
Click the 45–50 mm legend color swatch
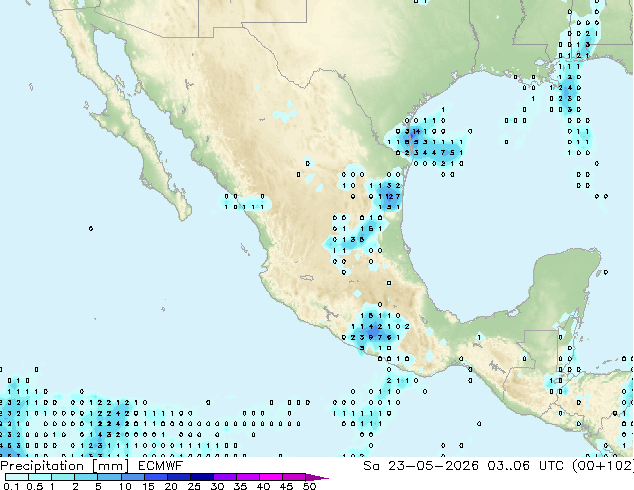tap(293, 477)
